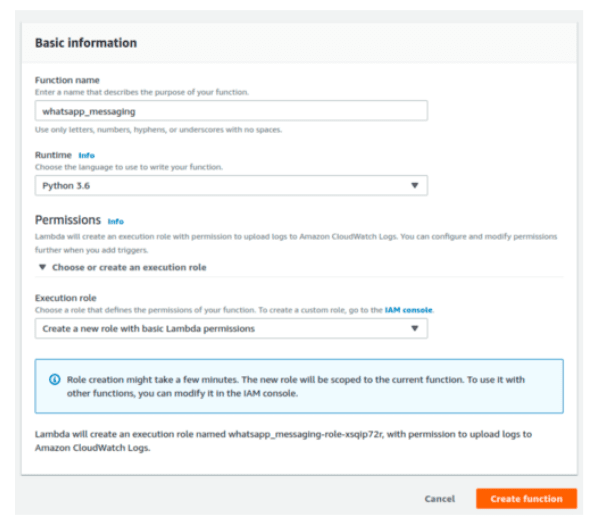Follow the IAM console link
Viewport: 600px width, 527px height.
tap(408, 310)
